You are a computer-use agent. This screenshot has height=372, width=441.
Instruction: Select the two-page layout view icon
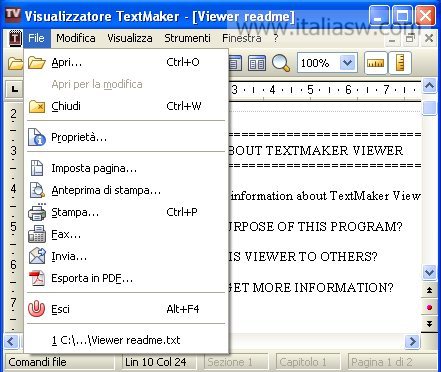tap(257, 63)
